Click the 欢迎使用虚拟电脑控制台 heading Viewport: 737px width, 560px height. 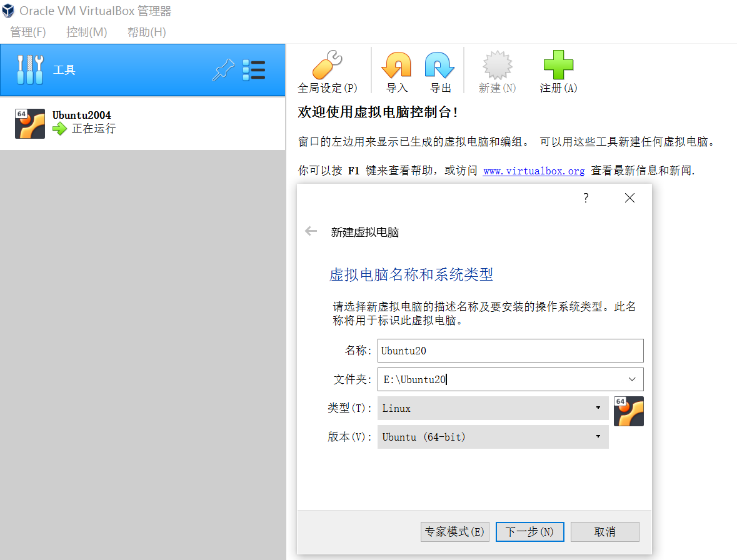pyautogui.click(x=378, y=112)
